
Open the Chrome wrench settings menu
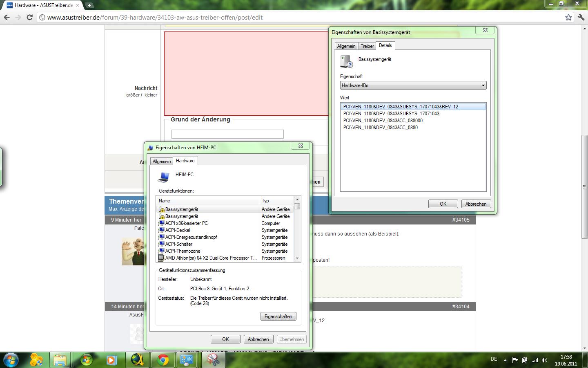581,17
